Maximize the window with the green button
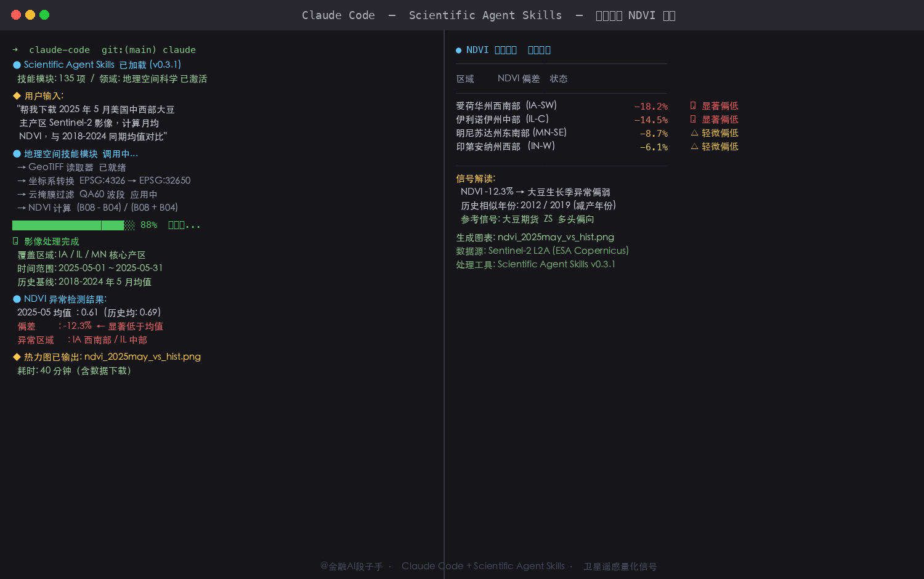Screen dimensions: 924x579 click(x=44, y=15)
